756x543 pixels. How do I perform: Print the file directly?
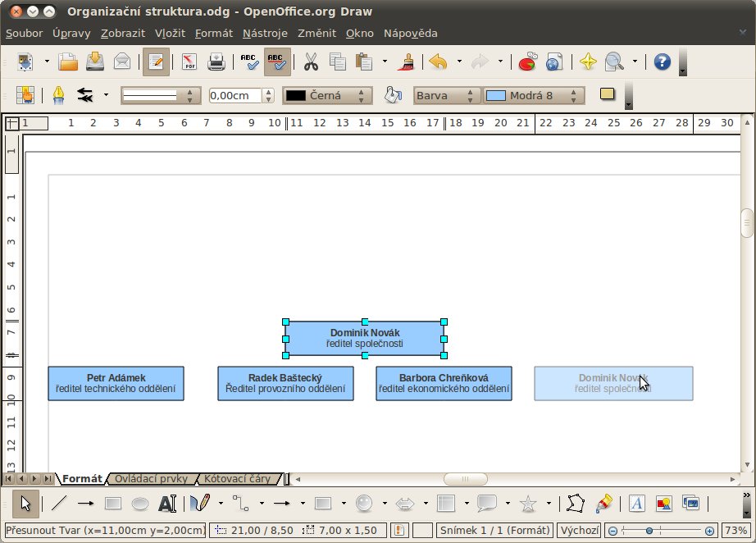tap(216, 62)
